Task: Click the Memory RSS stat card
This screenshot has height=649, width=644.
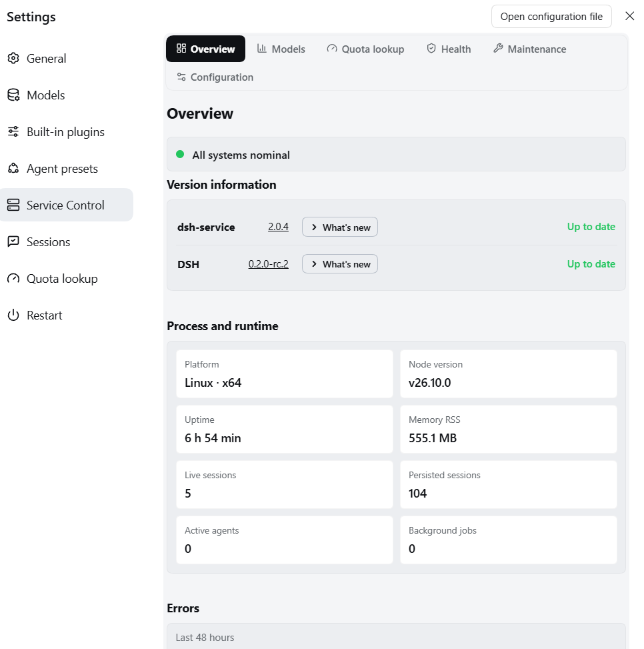Action: (509, 429)
